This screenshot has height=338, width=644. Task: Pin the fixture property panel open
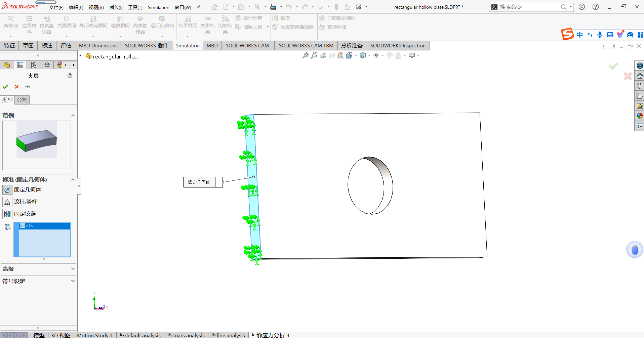28,87
